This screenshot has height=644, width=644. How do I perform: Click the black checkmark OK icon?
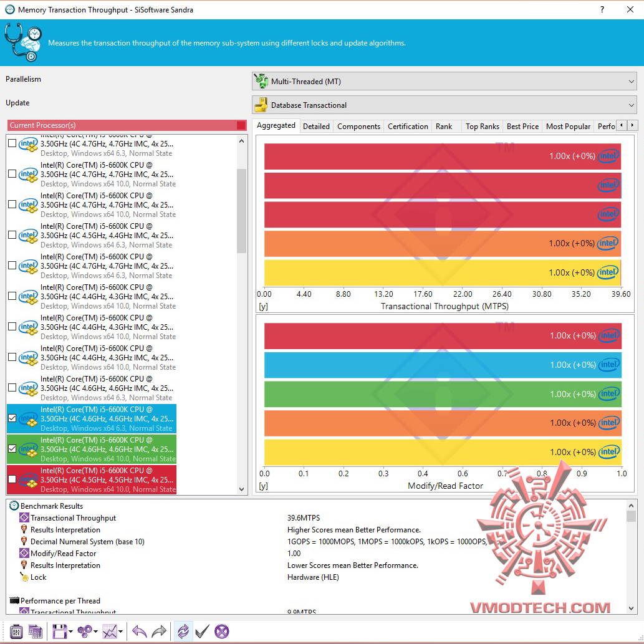click(202, 632)
